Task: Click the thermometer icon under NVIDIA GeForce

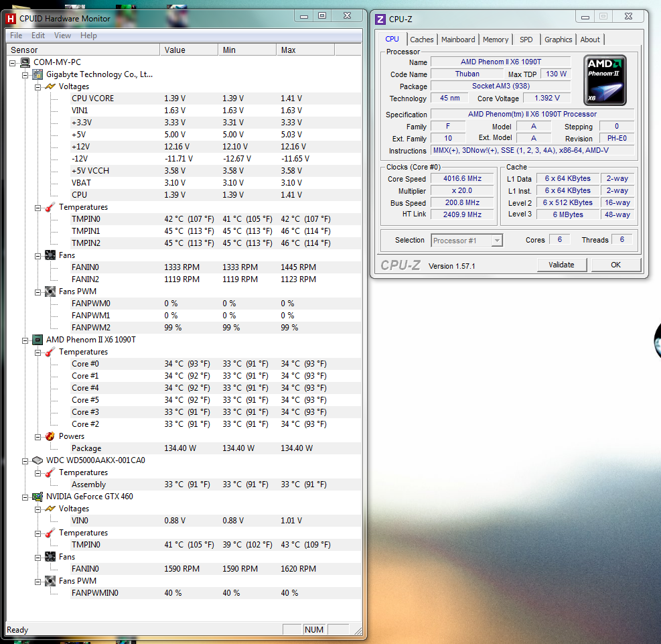Action: click(50, 533)
